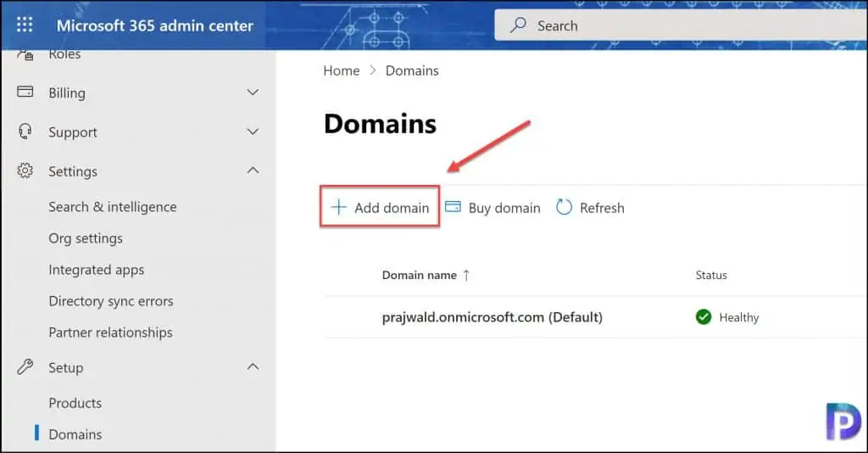Sort by the Domain name column header
This screenshot has width=868, height=453.
[419, 275]
